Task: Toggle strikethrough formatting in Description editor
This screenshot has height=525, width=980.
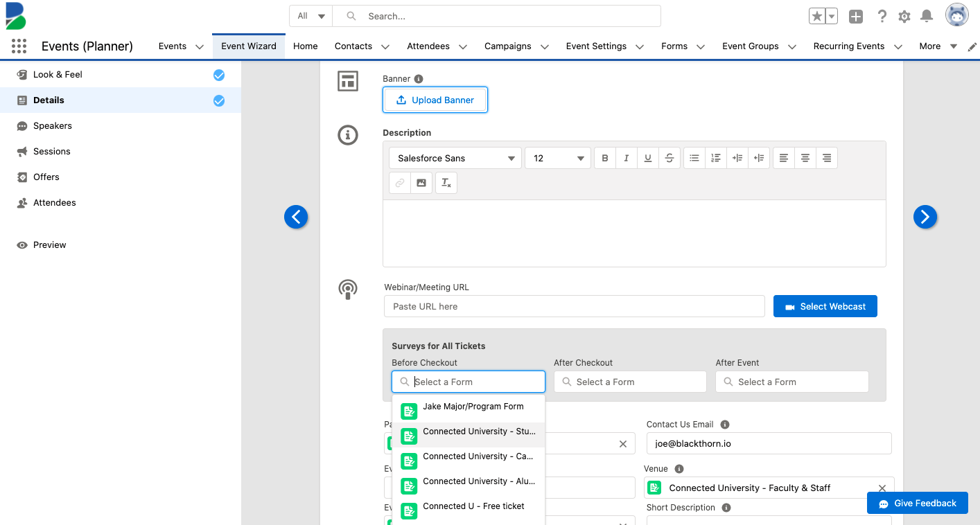Action: (x=670, y=158)
